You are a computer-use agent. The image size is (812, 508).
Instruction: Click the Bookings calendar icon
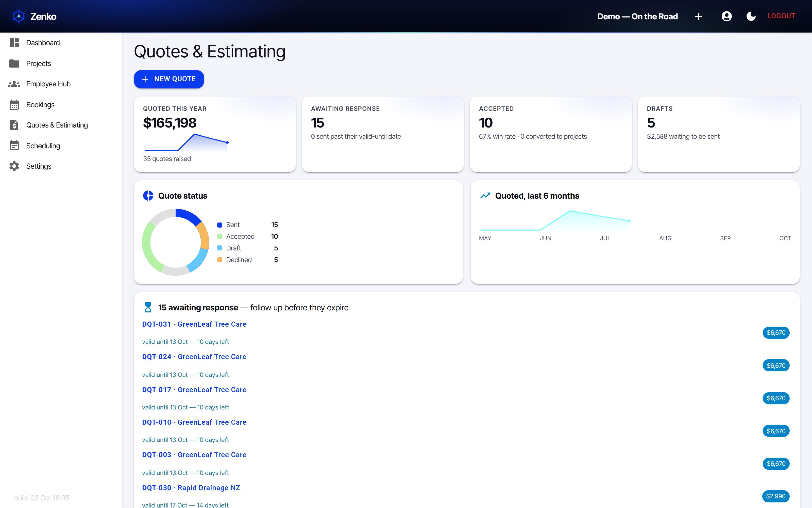pyautogui.click(x=14, y=104)
